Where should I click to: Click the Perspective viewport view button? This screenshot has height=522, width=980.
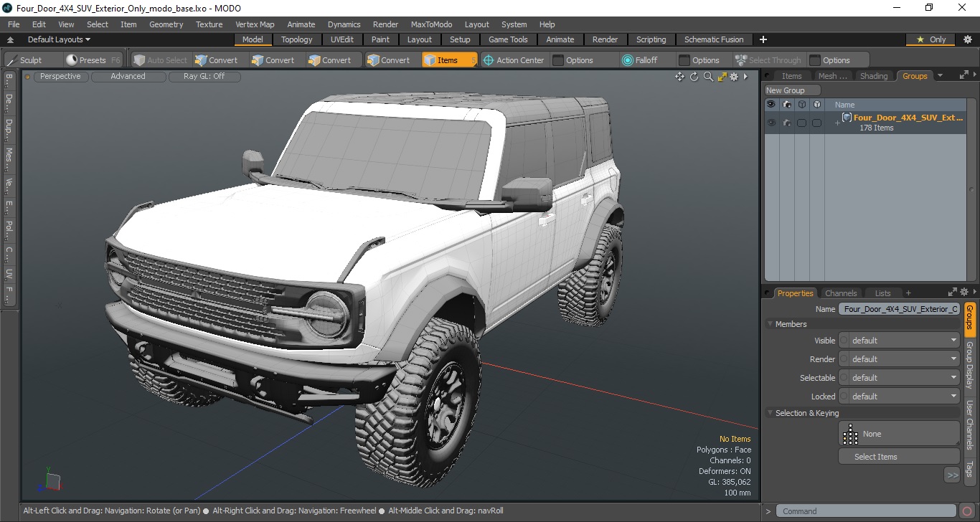coord(60,76)
